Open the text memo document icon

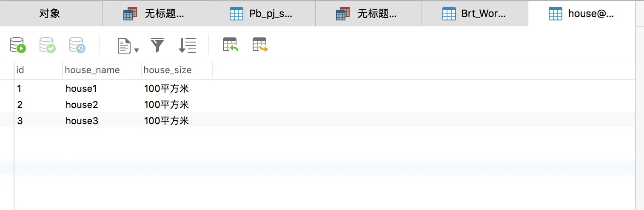[x=124, y=45]
